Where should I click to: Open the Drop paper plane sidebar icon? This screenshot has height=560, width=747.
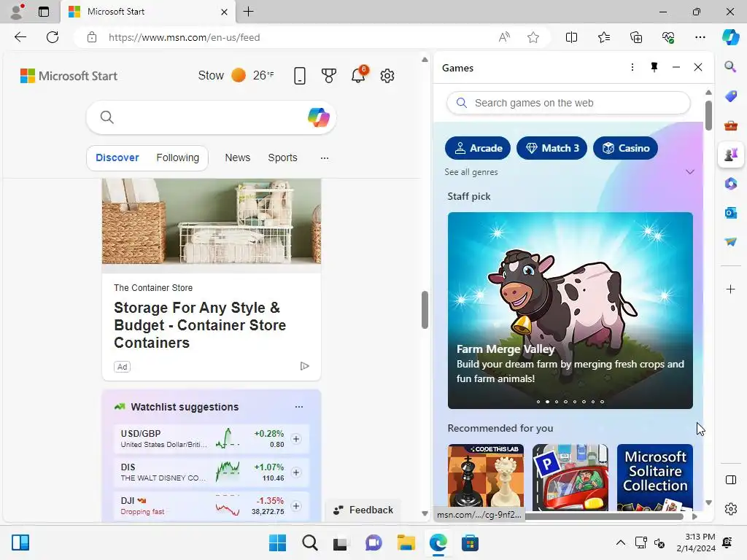[730, 242]
